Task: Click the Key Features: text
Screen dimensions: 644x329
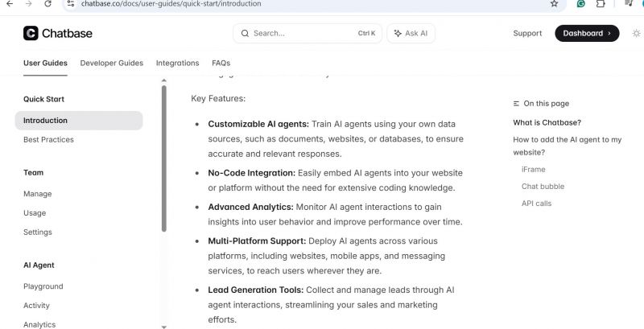Action: coord(218,98)
